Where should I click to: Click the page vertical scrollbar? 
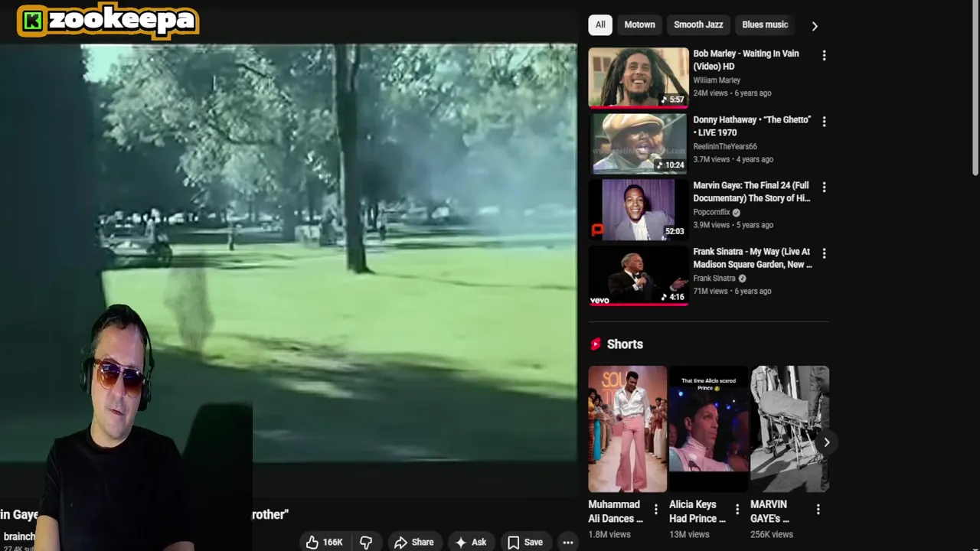pyautogui.click(x=975, y=88)
